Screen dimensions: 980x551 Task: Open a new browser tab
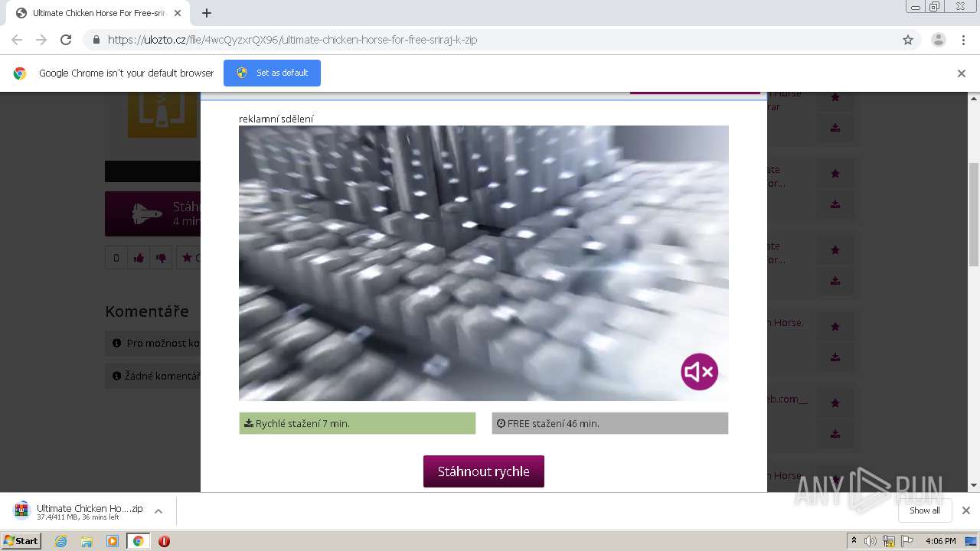[207, 13]
